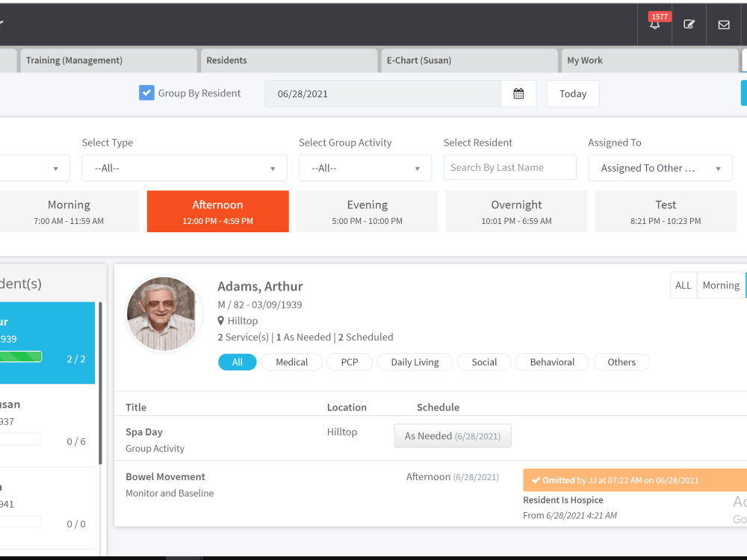Open the mail envelope icon
This screenshot has width=747, height=560.
[724, 25]
